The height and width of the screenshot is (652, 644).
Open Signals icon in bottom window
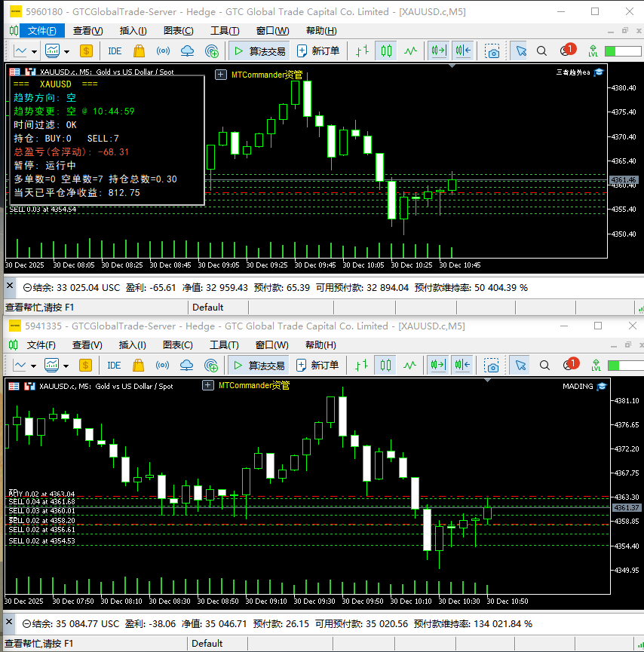(x=162, y=366)
